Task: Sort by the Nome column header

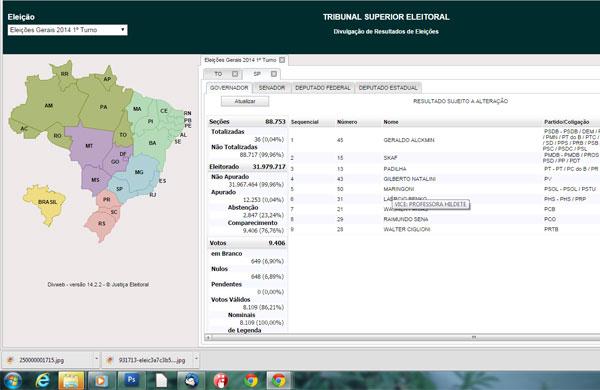Action: click(x=391, y=122)
